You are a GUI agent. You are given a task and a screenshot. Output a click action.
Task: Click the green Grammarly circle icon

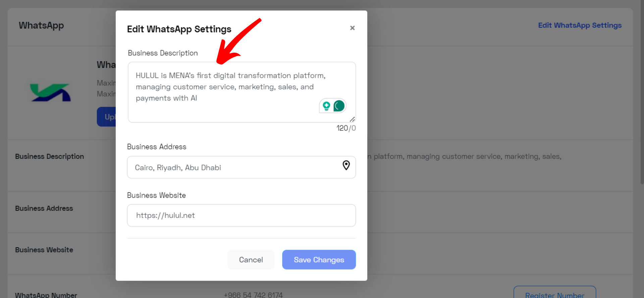point(339,106)
